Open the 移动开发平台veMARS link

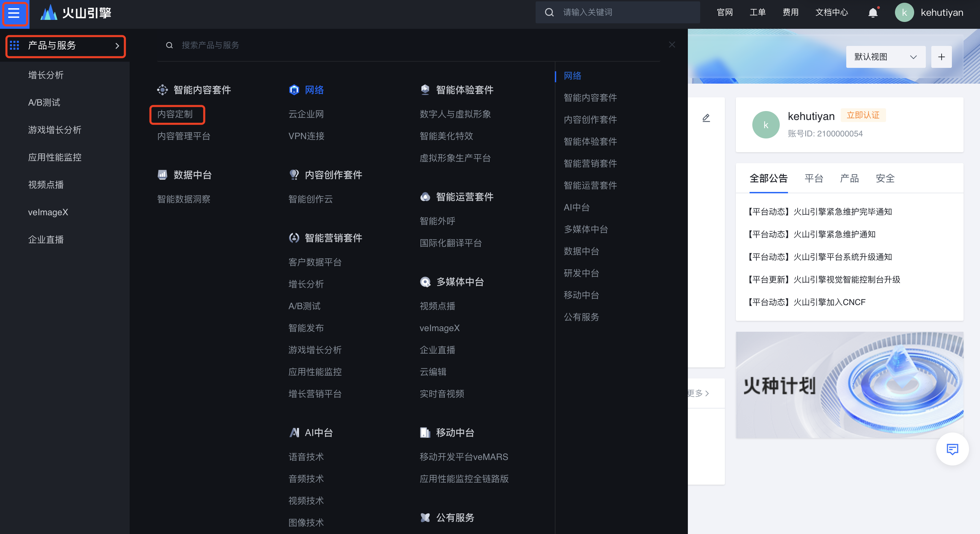pyautogui.click(x=464, y=457)
